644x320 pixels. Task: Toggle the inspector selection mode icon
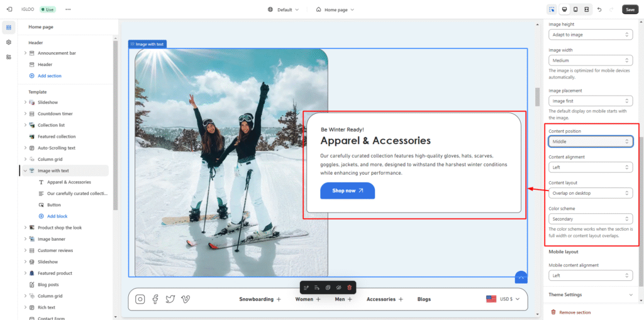point(552,9)
